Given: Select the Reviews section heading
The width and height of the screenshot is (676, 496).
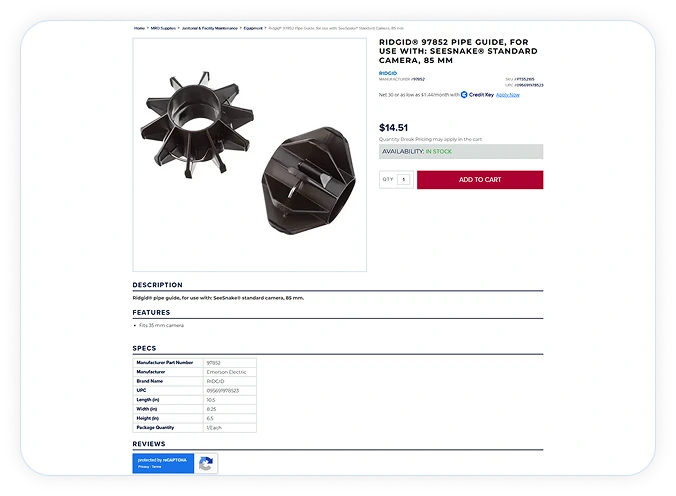Looking at the screenshot, I should click(x=149, y=444).
